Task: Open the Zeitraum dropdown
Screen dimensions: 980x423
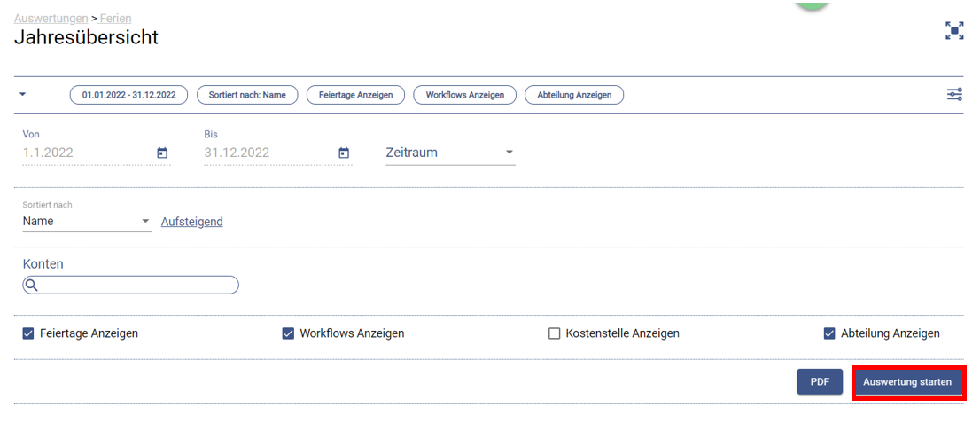Action: pyautogui.click(x=451, y=153)
